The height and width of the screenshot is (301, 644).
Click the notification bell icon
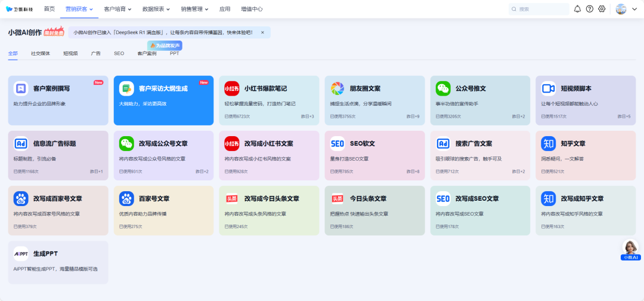[577, 9]
